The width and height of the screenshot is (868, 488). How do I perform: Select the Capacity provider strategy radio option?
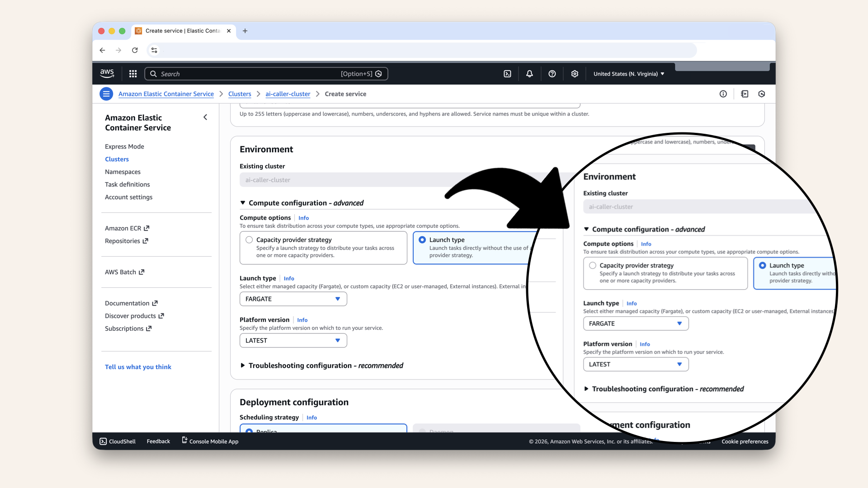[249, 240]
